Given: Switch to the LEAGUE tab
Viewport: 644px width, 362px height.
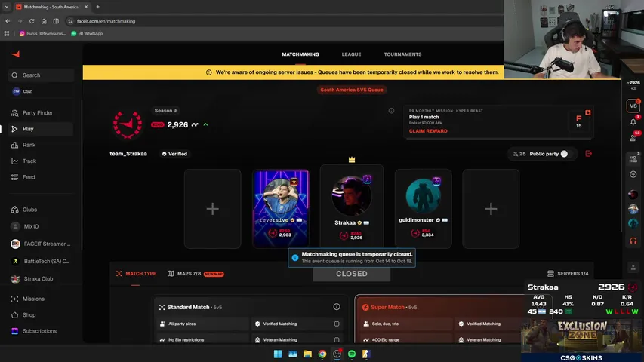Looking at the screenshot, I should [351, 54].
